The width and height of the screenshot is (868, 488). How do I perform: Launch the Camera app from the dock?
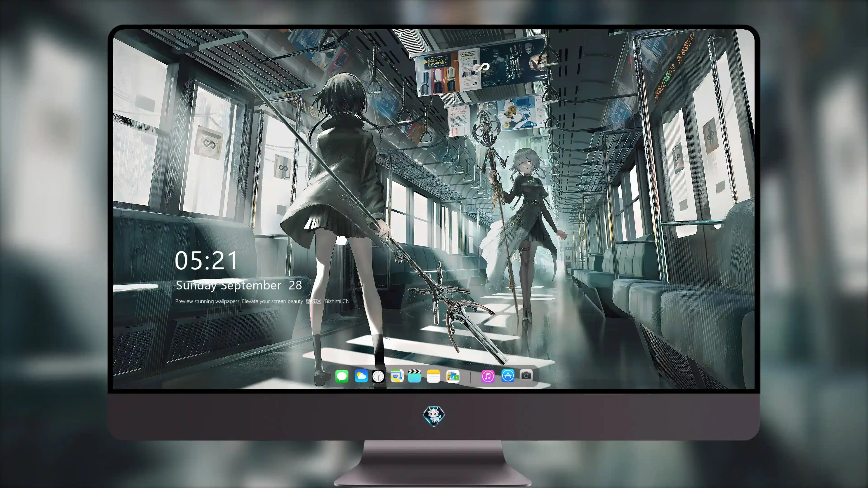pyautogui.click(x=526, y=375)
